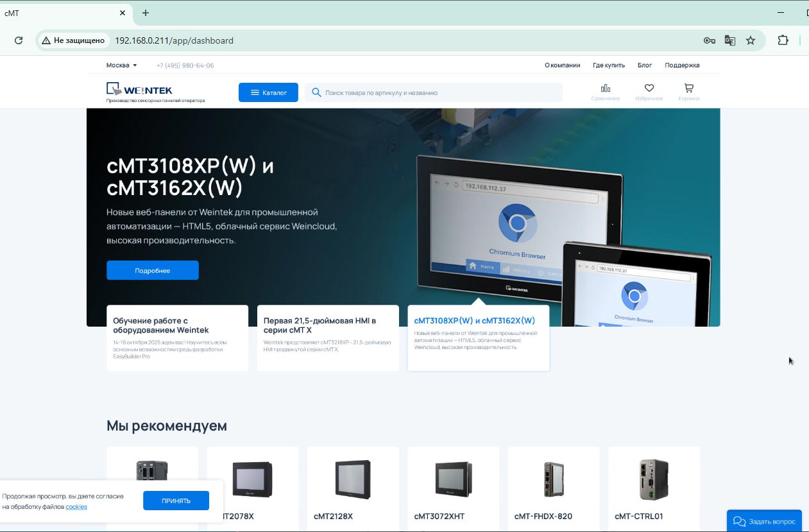
Task: Open the browser extensions puzzle icon
Action: tap(783, 40)
